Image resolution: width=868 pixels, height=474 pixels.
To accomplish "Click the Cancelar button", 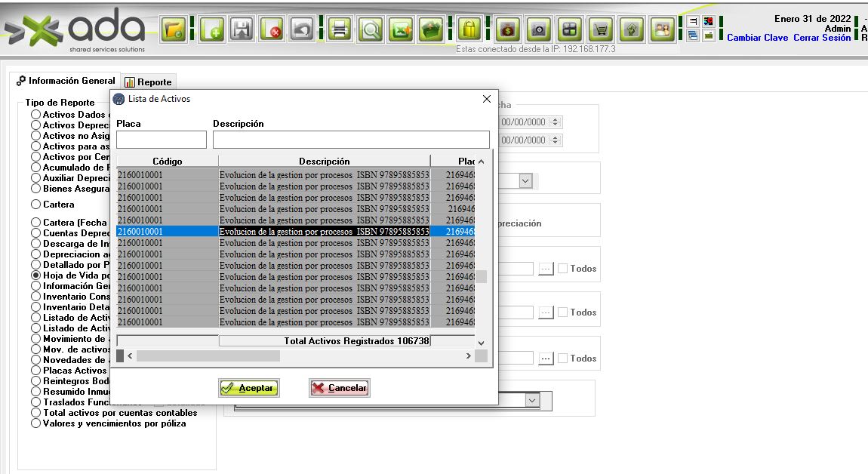I will click(x=340, y=388).
